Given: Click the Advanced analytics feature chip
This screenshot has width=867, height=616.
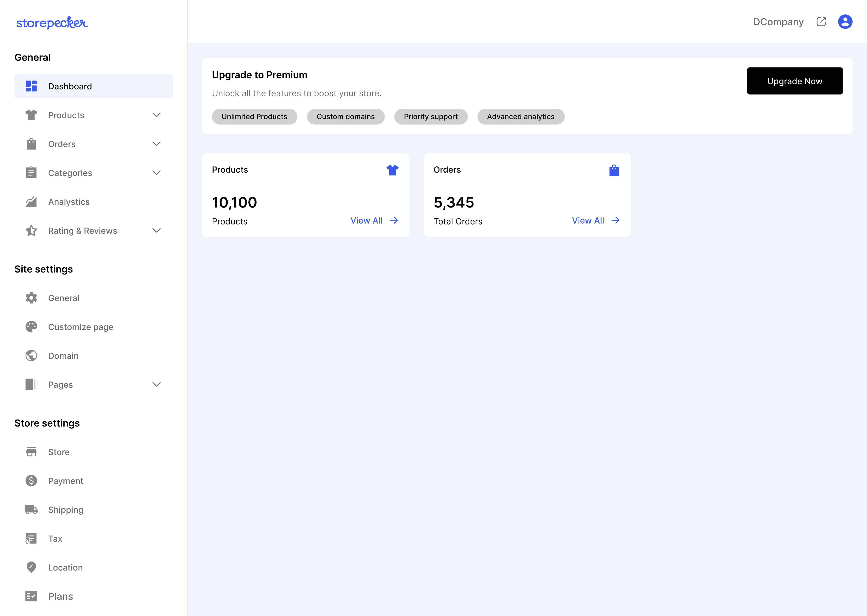Looking at the screenshot, I should pyautogui.click(x=520, y=116).
